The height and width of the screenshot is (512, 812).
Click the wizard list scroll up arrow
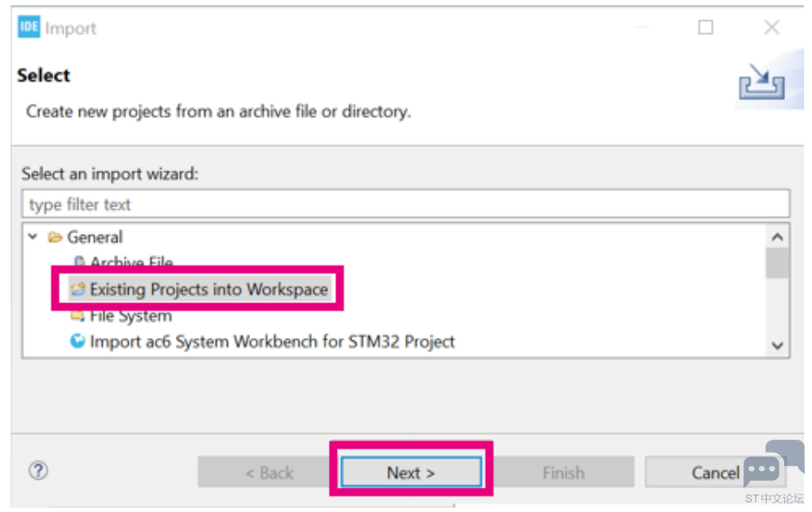pos(777,238)
